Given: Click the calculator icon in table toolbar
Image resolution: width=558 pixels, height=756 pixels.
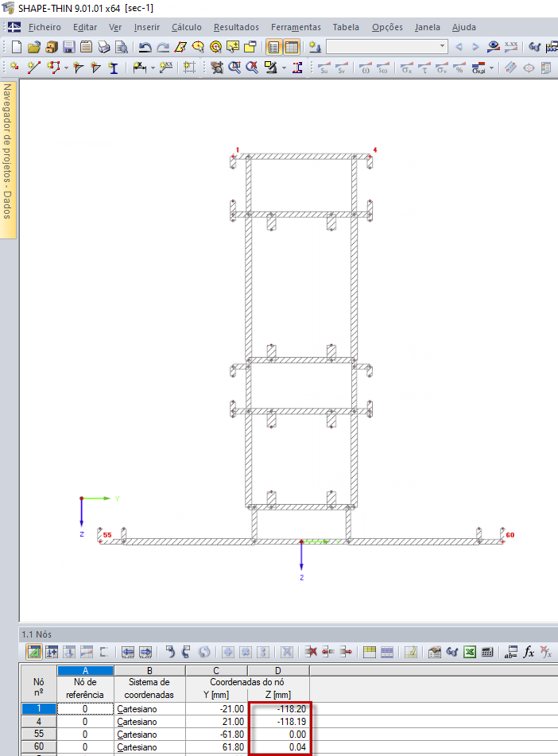Looking at the screenshot, I should point(487,652).
